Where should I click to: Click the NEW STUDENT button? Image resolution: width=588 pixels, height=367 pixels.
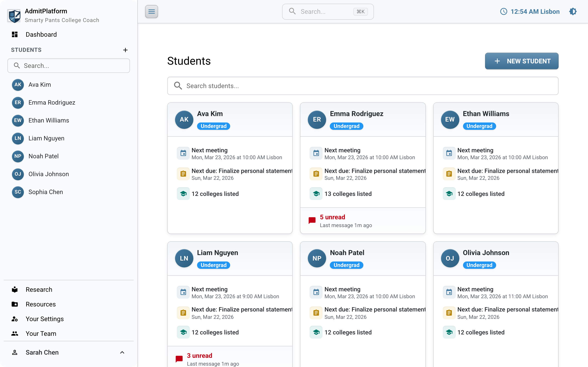521,61
